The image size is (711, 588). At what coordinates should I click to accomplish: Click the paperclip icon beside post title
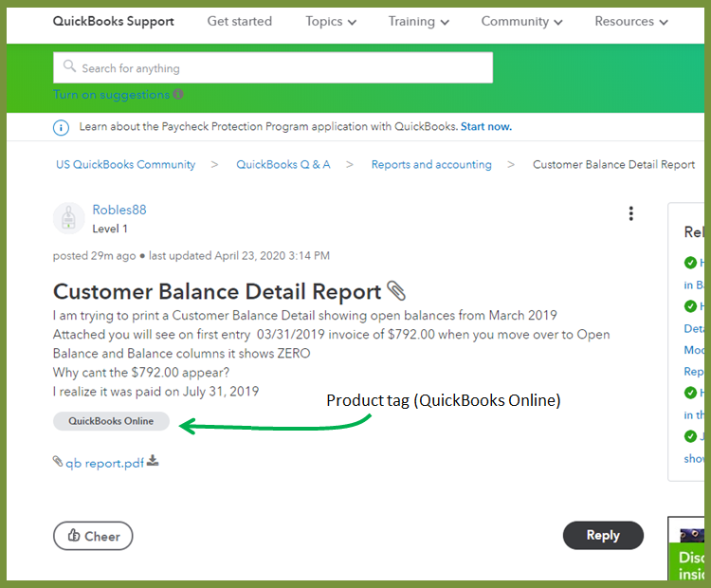pos(396,291)
